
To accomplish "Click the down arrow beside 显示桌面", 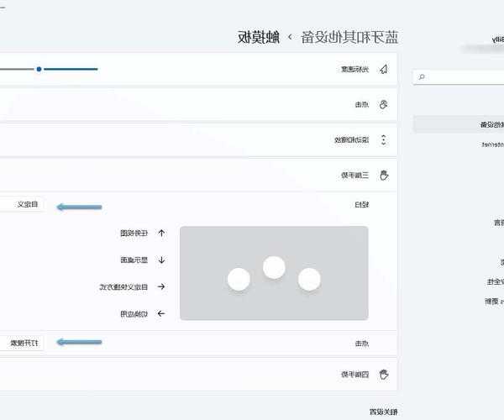I will [x=161, y=260].
